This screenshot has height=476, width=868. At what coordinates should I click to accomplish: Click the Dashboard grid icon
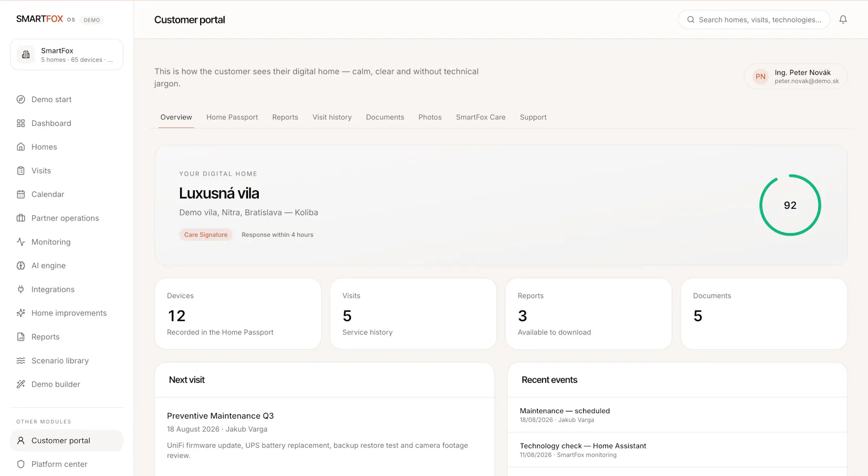click(x=21, y=123)
